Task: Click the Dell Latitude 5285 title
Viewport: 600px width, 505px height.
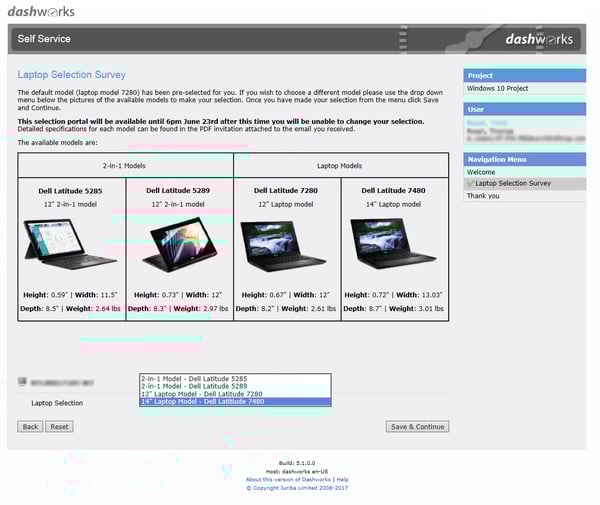Action: pyautogui.click(x=70, y=191)
